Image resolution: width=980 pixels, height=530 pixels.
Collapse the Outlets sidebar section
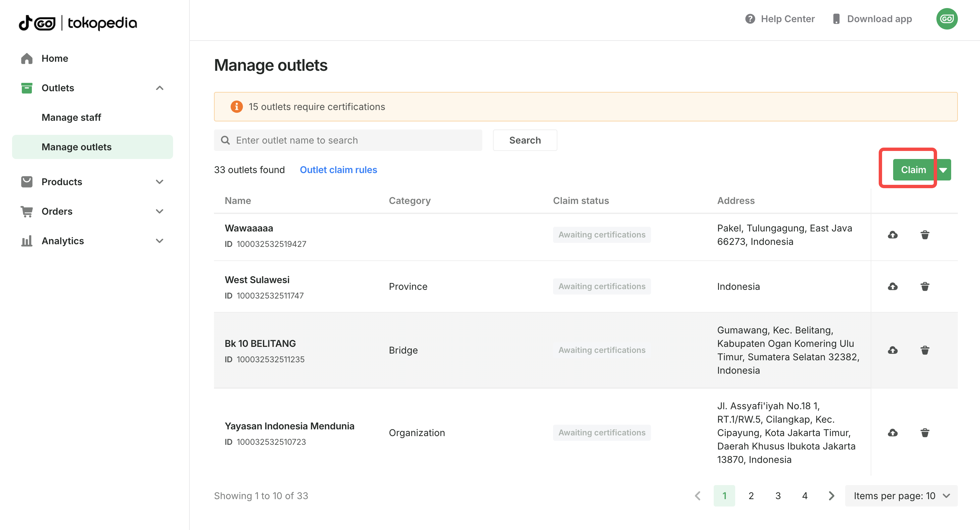click(160, 88)
